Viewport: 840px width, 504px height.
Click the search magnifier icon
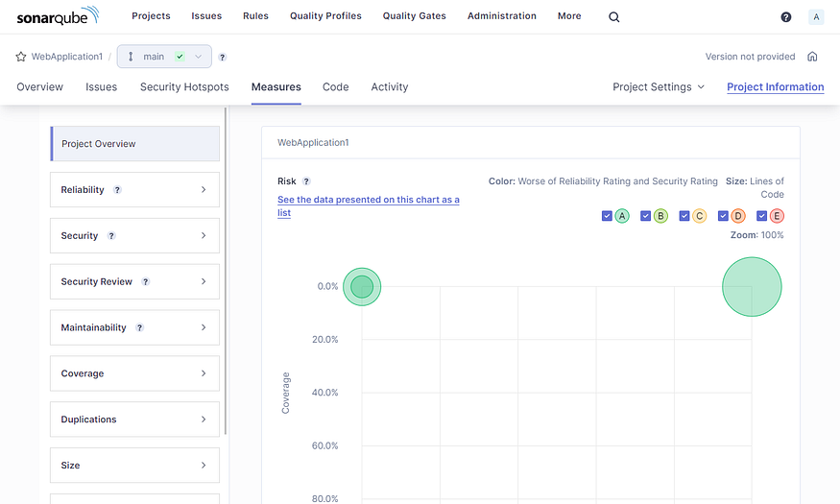coord(614,17)
